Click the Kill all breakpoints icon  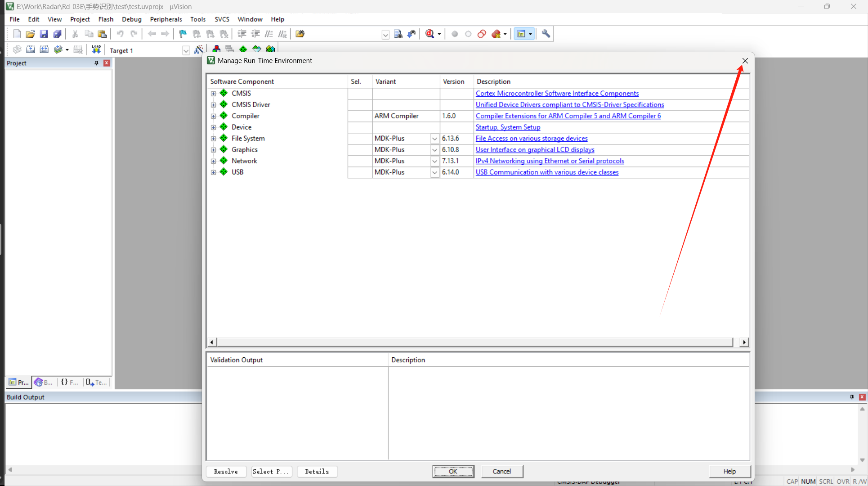pyautogui.click(x=496, y=34)
